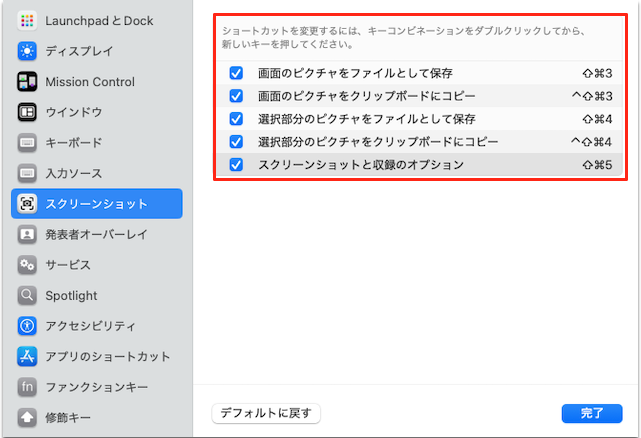This screenshot has width=641, height=438.
Task: Toggle スクリーンショットと収録のオプション checkbox
Action: click(236, 164)
